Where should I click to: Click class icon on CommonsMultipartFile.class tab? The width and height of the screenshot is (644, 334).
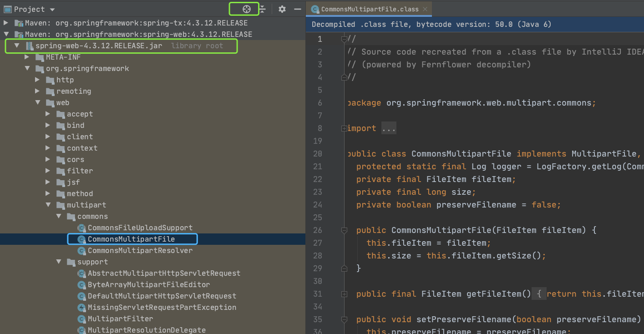pyautogui.click(x=315, y=9)
